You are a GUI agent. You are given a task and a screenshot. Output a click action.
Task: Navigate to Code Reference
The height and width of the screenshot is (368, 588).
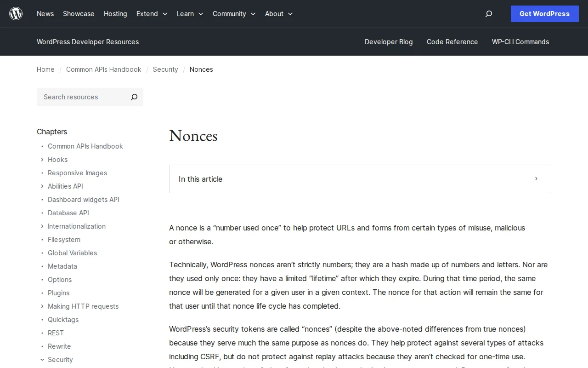[452, 42]
